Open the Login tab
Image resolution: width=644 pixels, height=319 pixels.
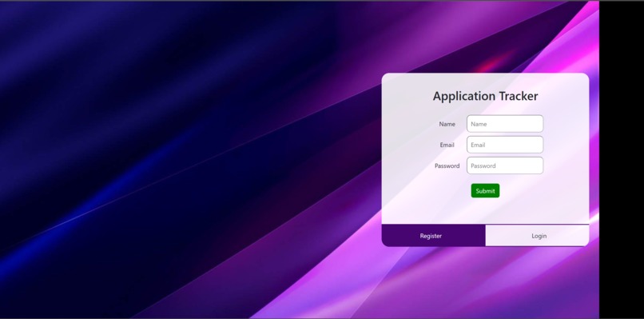[537, 236]
